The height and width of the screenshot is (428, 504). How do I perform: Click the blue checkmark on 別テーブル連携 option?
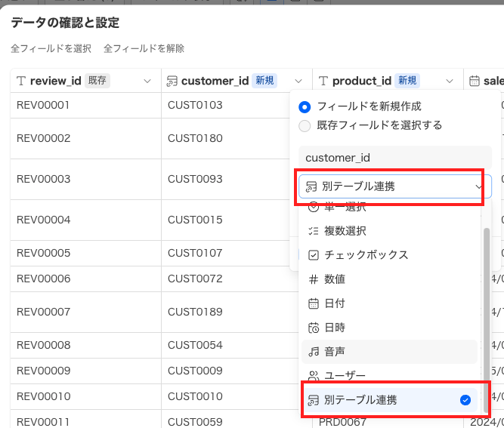(x=465, y=400)
